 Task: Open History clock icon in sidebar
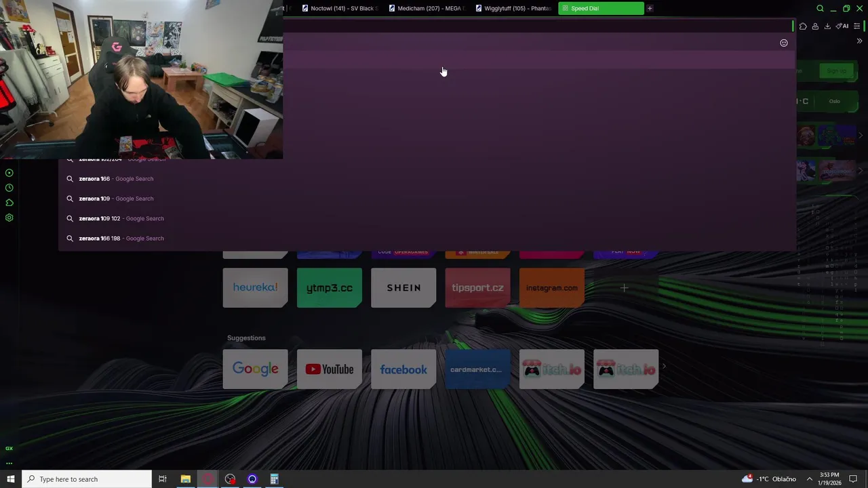coord(9,188)
